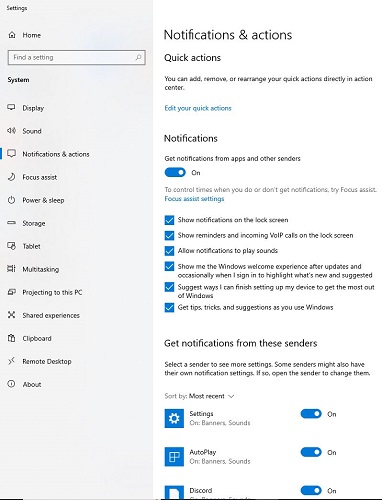This screenshot has height=500, width=382.
Task: Open Tablet settings page
Action: (31, 246)
